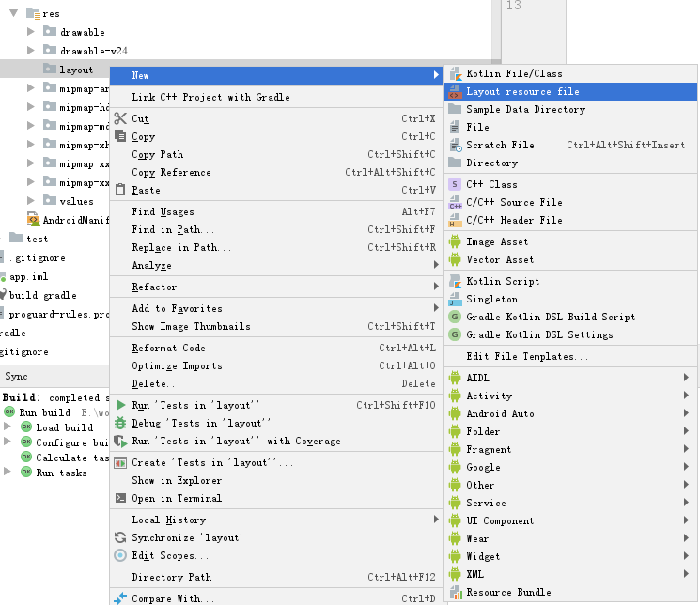The width and height of the screenshot is (700, 605).
Task: Expand the drawable folder
Action: pos(30,32)
